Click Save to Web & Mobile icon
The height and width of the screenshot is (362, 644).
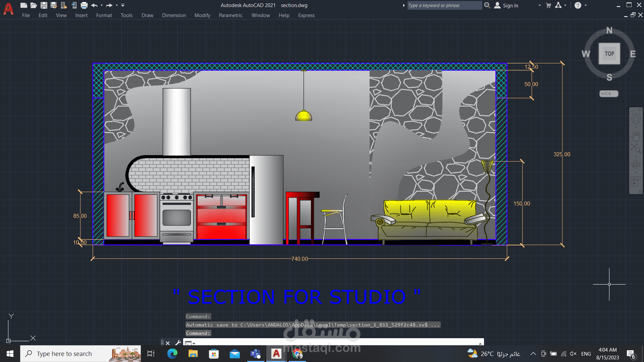pyautogui.click(x=74, y=5)
